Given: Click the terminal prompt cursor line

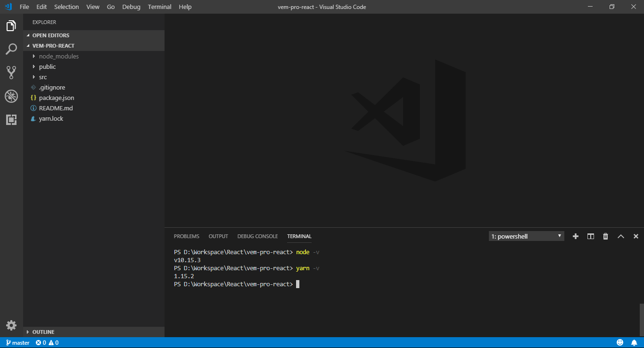Looking at the screenshot, I should click(x=237, y=284).
